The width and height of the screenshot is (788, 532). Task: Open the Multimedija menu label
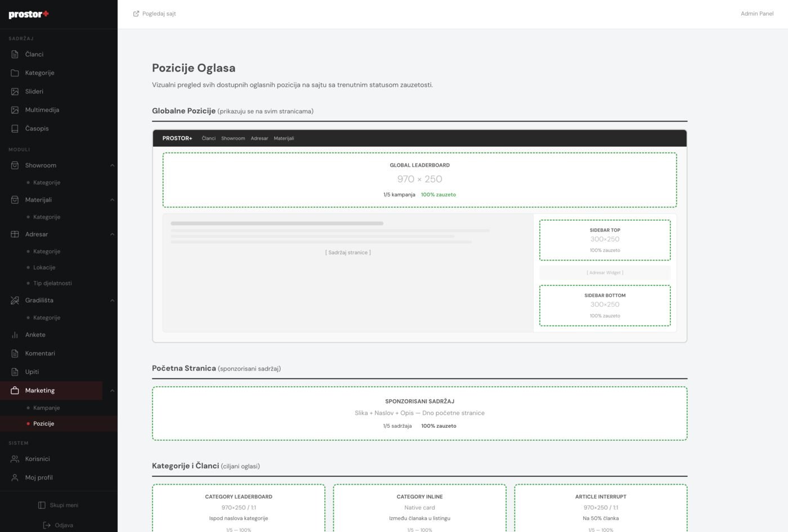42,110
